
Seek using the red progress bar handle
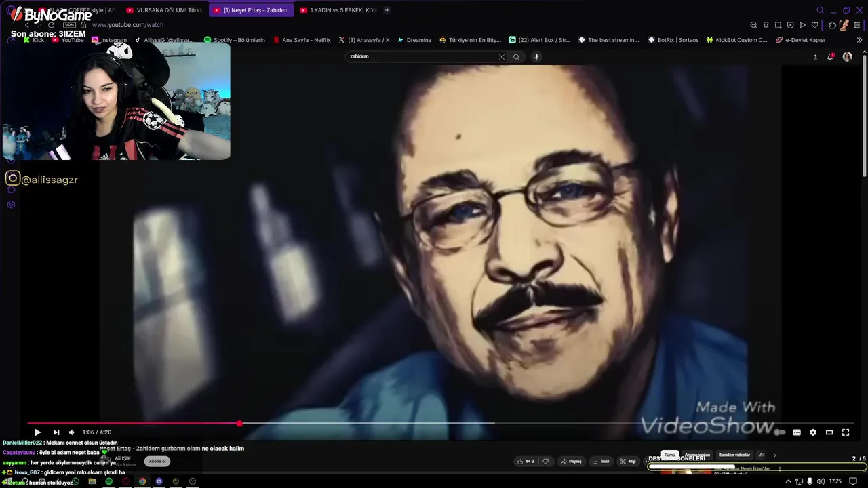click(239, 424)
